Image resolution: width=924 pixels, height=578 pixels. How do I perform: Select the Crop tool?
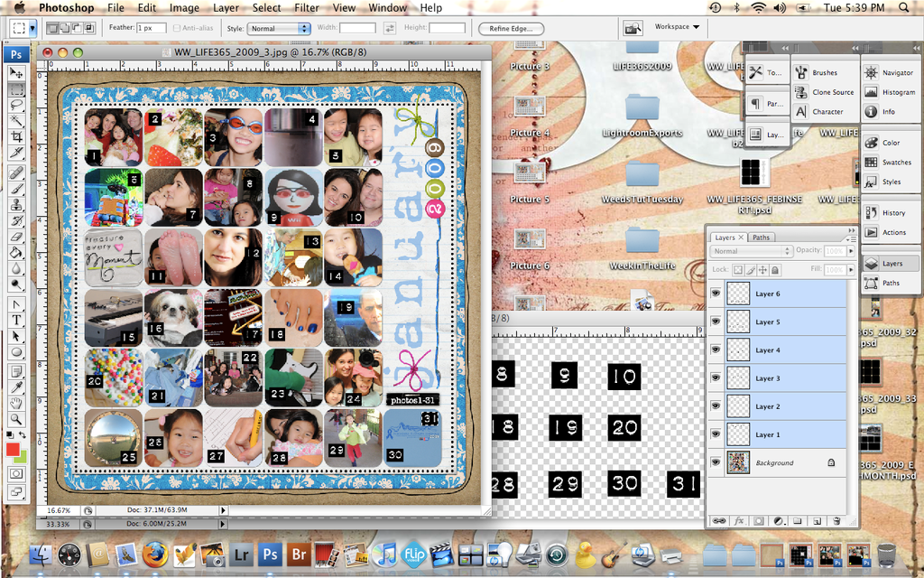point(16,136)
